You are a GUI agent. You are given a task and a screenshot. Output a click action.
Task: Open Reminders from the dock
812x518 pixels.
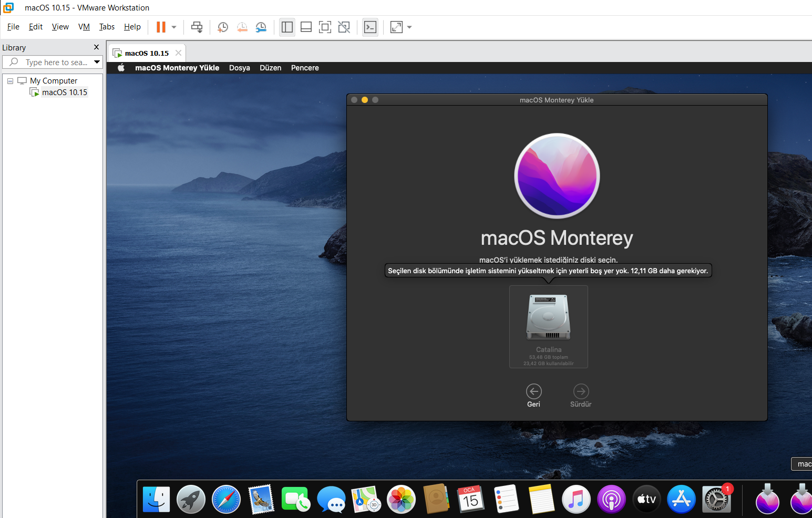(x=506, y=499)
